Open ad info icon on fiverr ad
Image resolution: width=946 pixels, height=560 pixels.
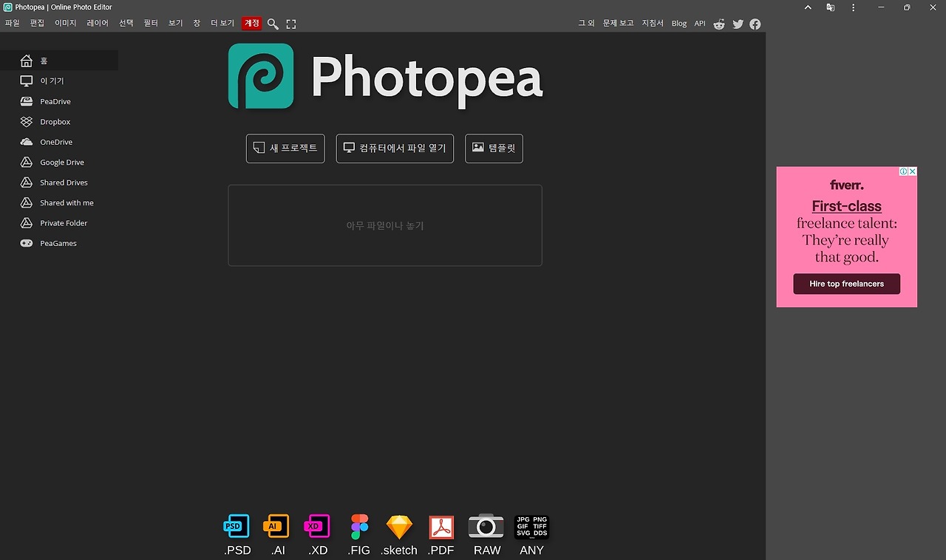(x=903, y=171)
